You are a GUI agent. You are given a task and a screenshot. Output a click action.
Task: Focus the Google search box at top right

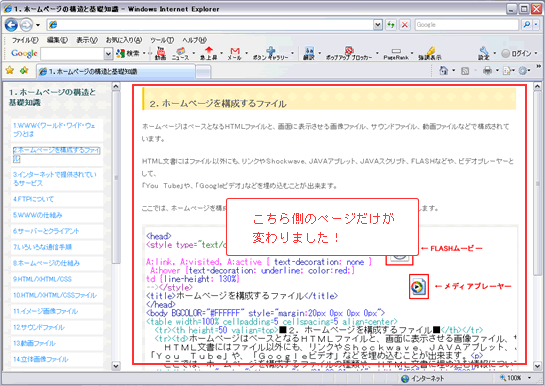[x=466, y=25]
